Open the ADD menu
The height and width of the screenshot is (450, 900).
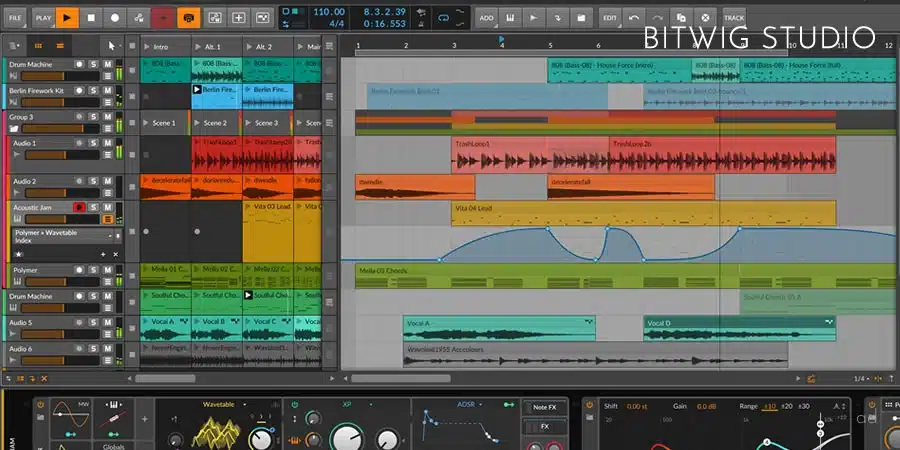point(486,18)
